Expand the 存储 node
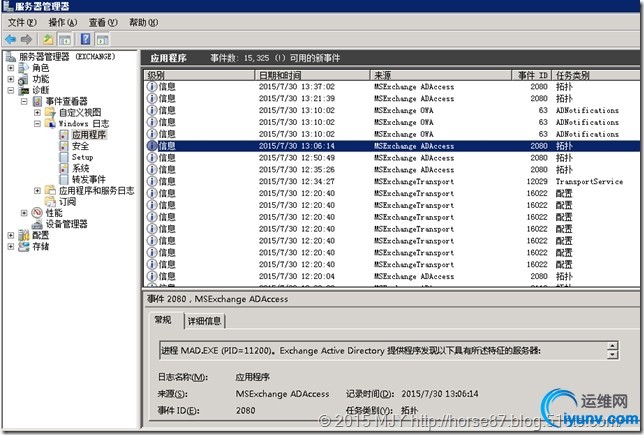644x435 pixels. [x=11, y=246]
